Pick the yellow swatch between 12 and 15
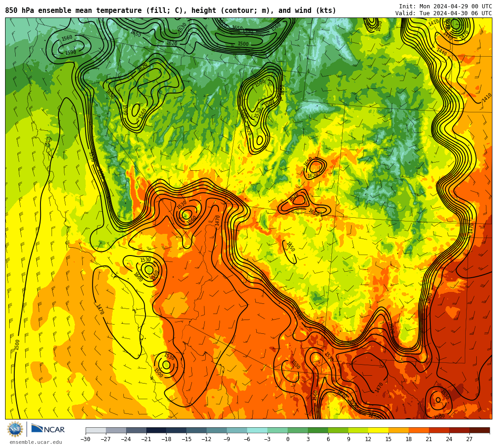Screen dimensions: 497x448 (379, 430)
